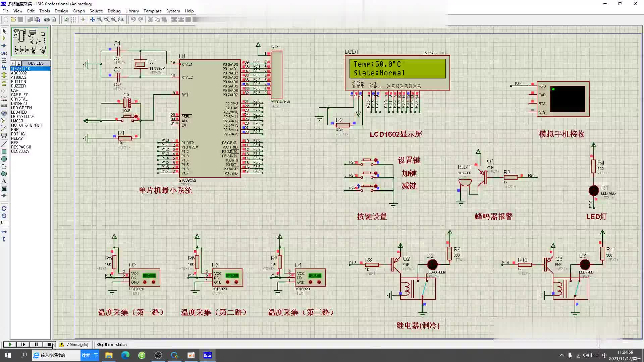Screen dimensions: 644x362
Task: Select the undo action icon
Action: (132, 19)
